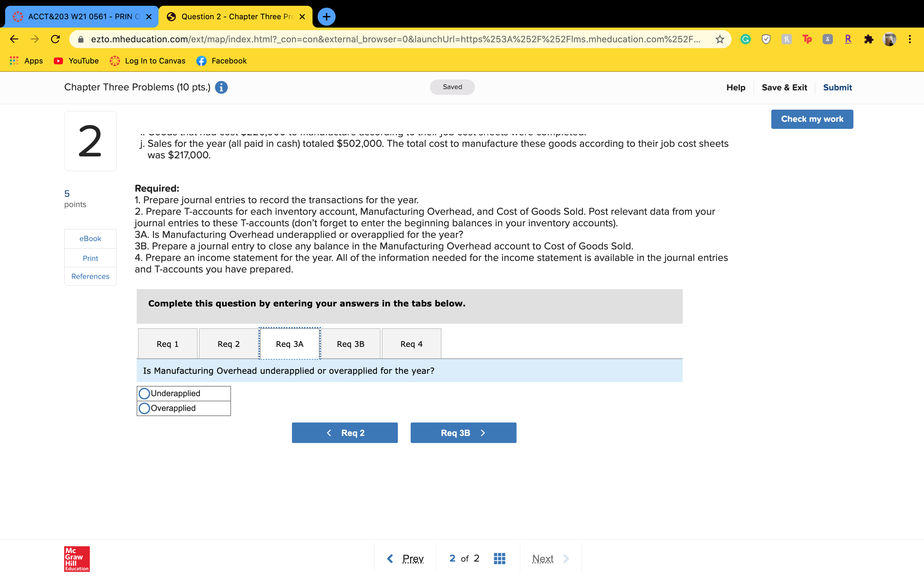Viewport: 924px width, 577px height.
Task: Select the Overapplied radio button
Action: (144, 408)
